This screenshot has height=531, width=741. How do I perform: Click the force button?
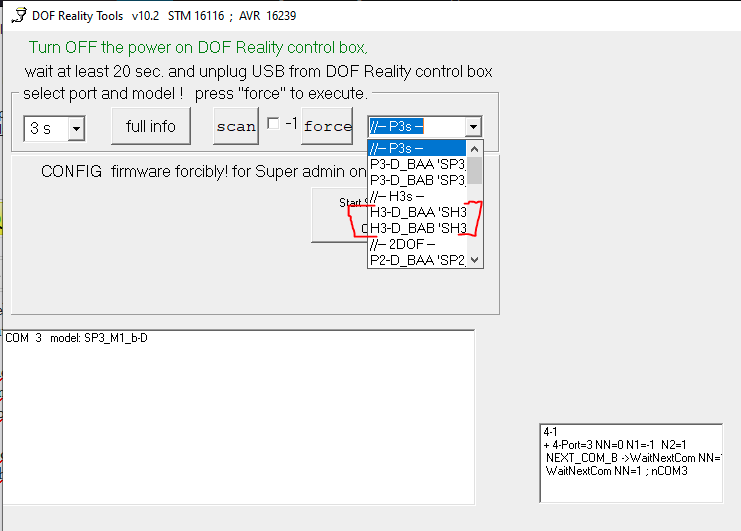pos(327,126)
